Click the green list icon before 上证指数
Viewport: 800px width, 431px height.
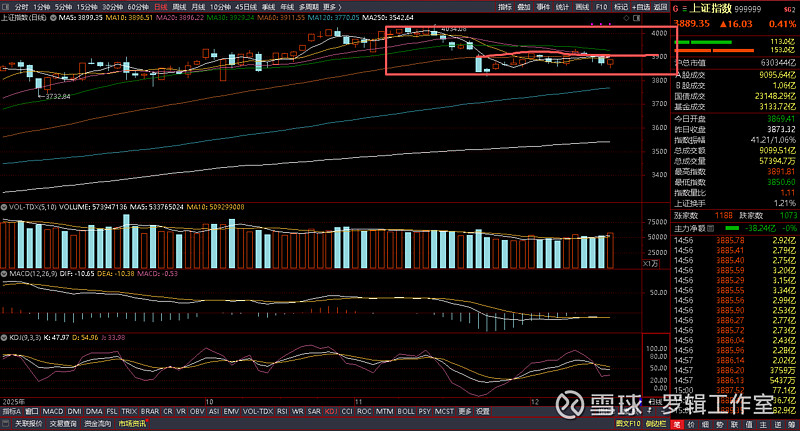point(686,7)
